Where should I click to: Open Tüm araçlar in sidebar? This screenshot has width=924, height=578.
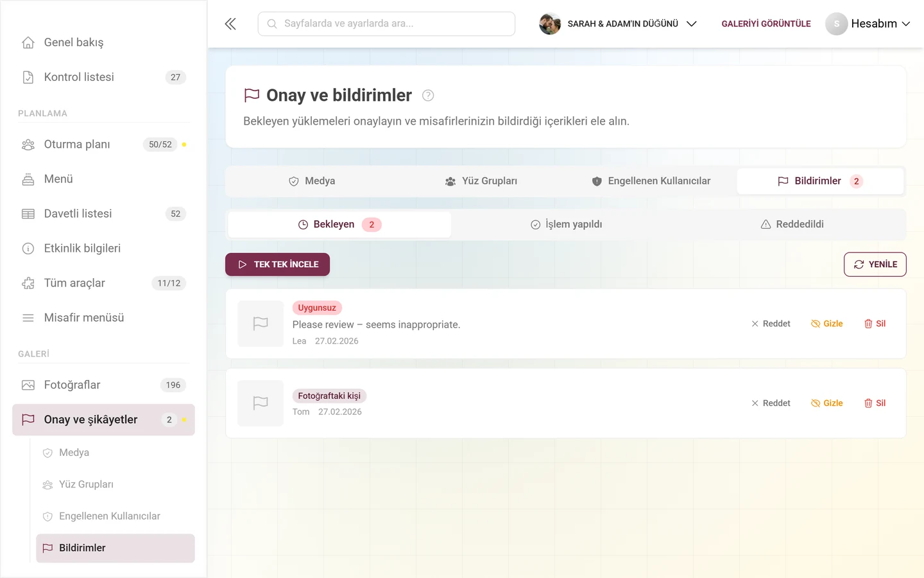tap(103, 283)
